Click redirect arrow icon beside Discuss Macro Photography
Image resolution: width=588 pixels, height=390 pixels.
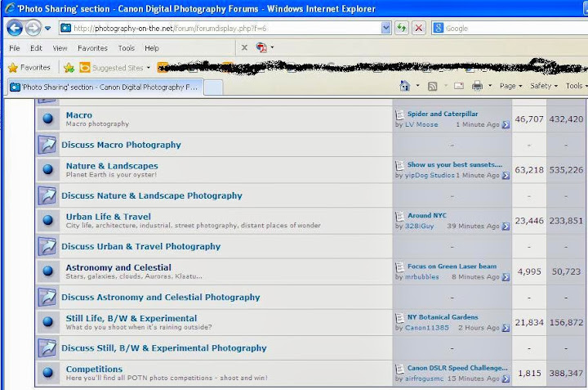(47, 145)
